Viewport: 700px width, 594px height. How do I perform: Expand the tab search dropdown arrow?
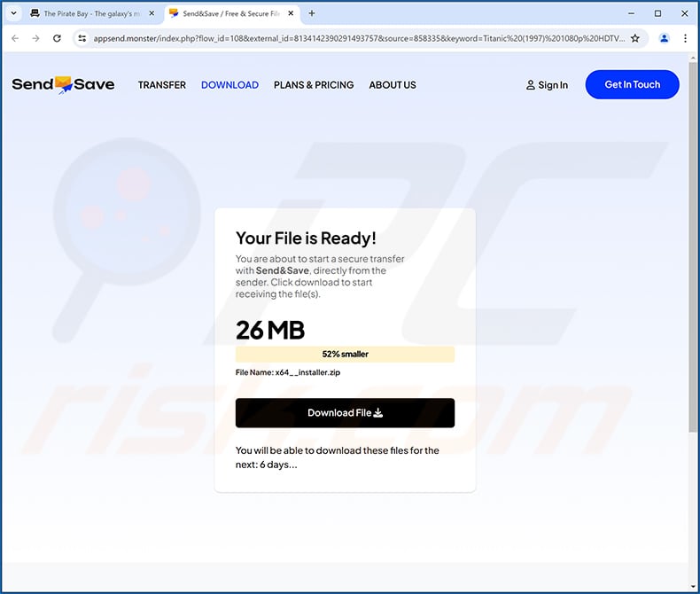point(14,13)
